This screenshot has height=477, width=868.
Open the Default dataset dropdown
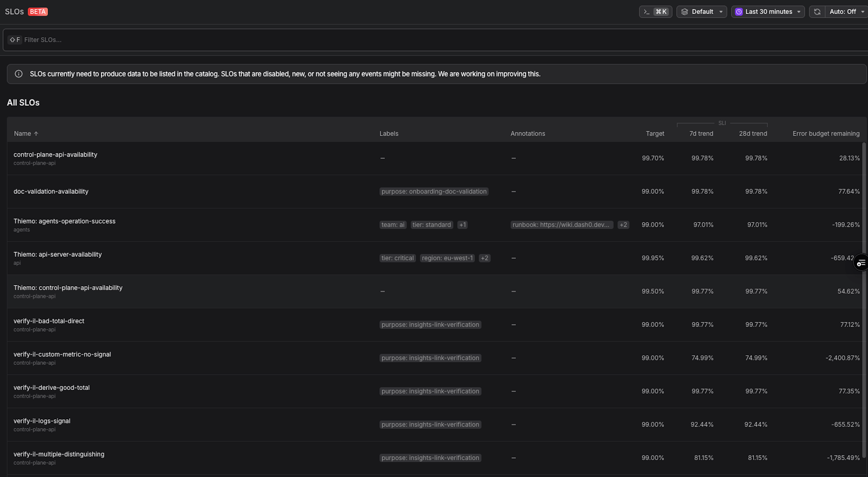click(x=701, y=12)
